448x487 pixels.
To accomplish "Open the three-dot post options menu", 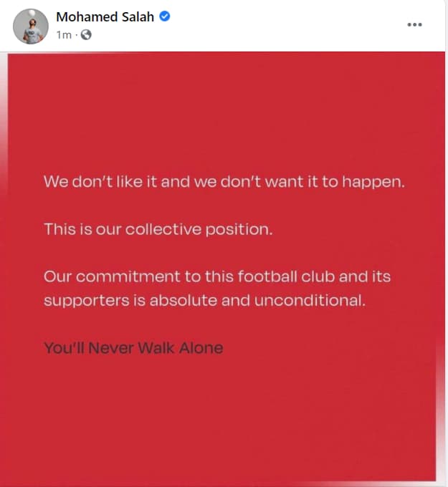I will (x=414, y=24).
